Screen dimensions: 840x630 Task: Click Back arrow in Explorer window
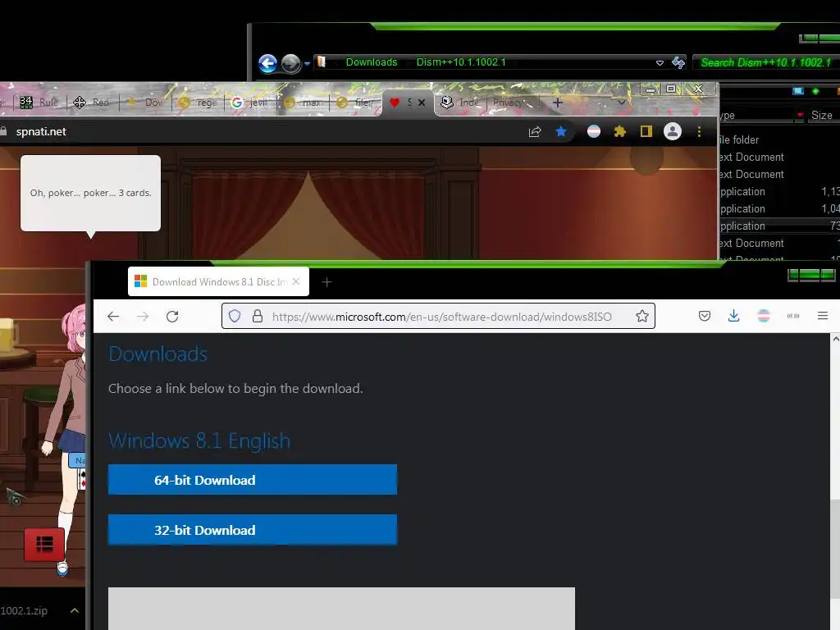tap(268, 64)
